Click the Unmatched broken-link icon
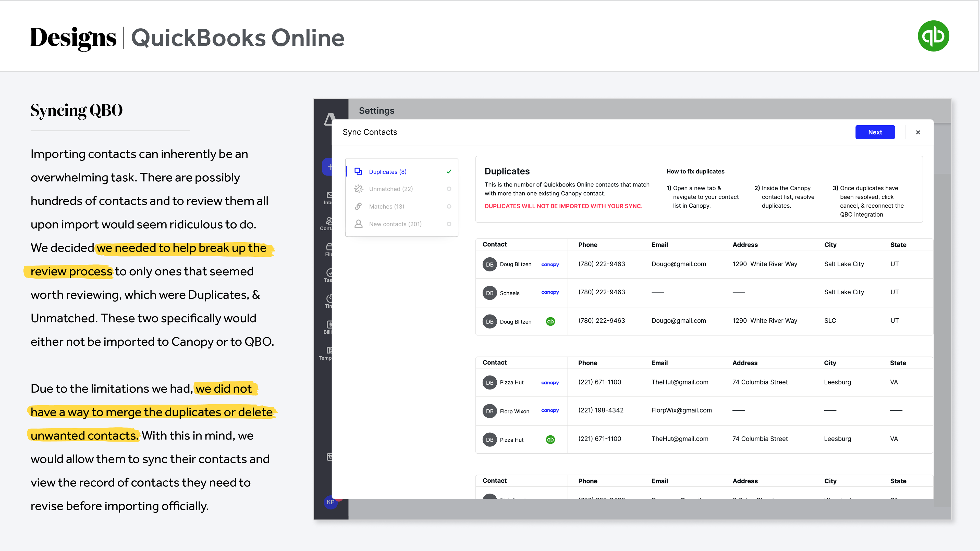 [358, 189]
